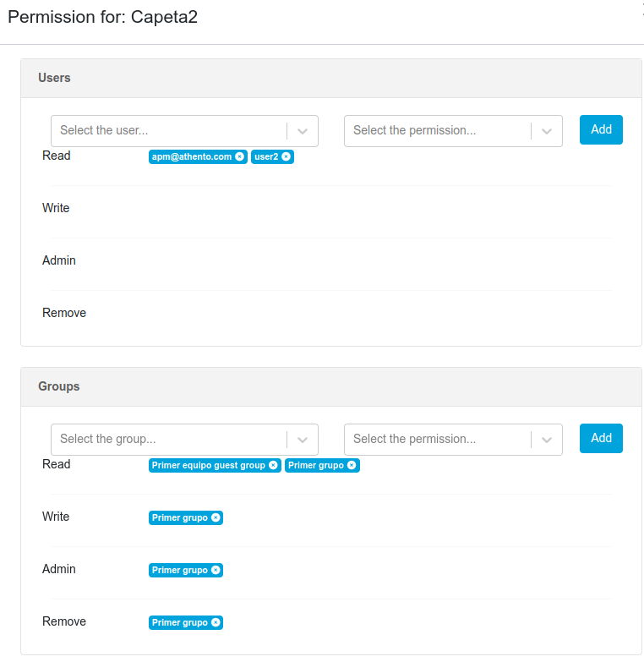The height and width of the screenshot is (662, 644).
Task: Remove Primer grupo from group Admin row
Action: 216,570
